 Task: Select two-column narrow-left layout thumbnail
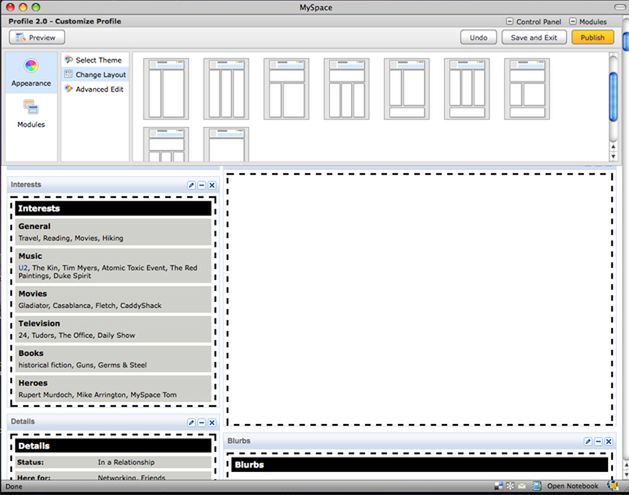[x=166, y=89]
